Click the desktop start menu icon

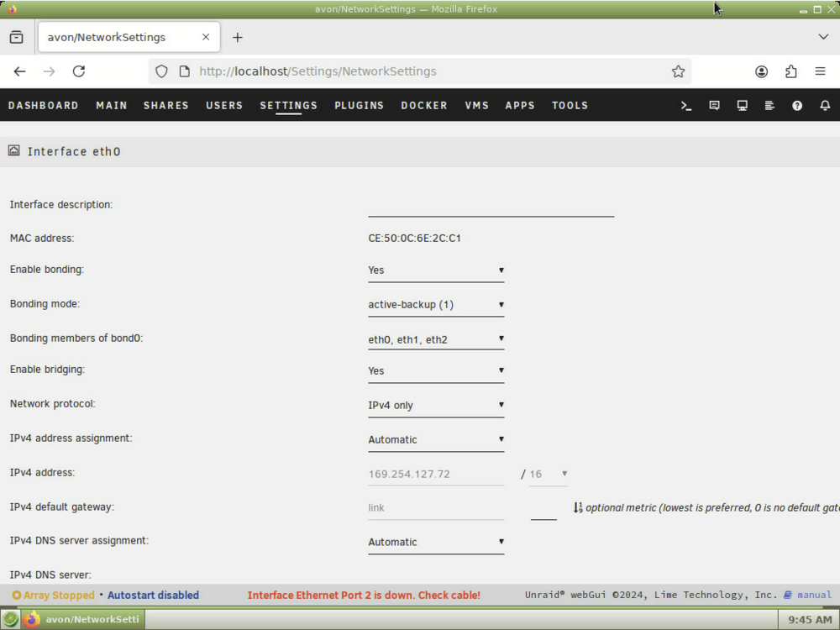tap(10, 619)
